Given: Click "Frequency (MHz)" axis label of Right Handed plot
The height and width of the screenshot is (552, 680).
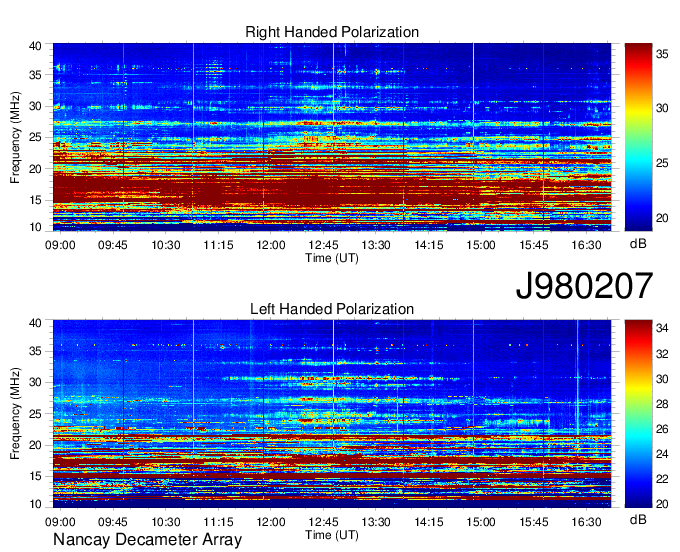Looking at the screenshot, I should 15,137.
